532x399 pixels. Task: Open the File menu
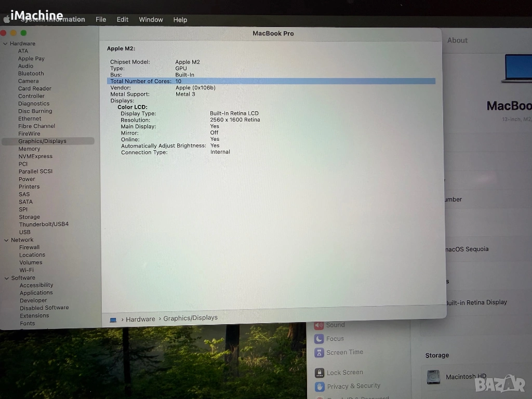tap(101, 20)
